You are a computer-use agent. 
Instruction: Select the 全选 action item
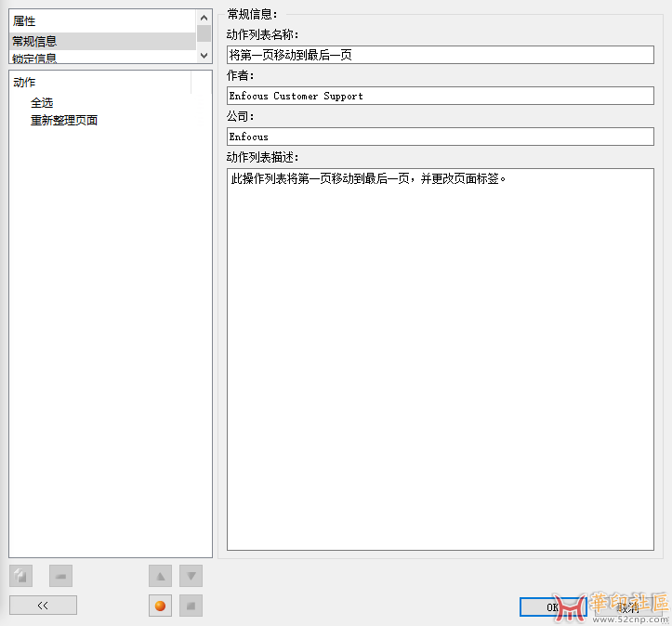pos(42,103)
